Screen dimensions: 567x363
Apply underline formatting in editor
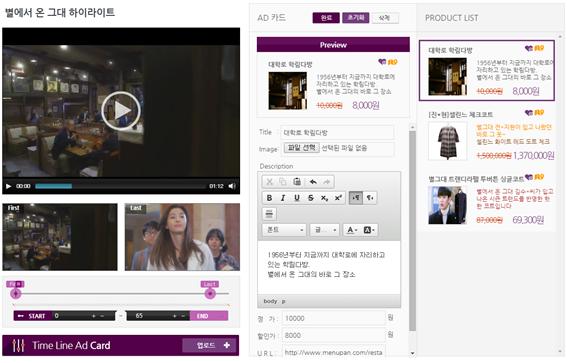[297, 198]
